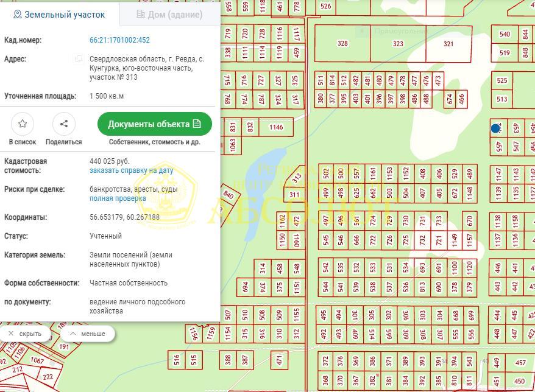Select parcel 323 on the map
Screen dimensions: 535x392
tap(398, 43)
